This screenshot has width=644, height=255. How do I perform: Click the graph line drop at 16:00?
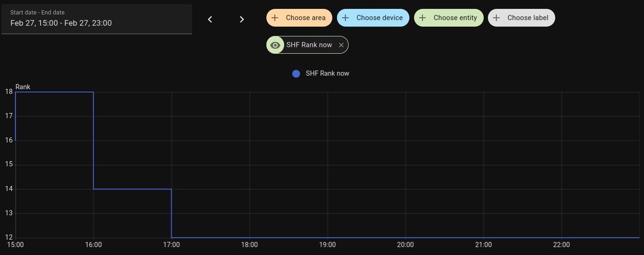93,140
